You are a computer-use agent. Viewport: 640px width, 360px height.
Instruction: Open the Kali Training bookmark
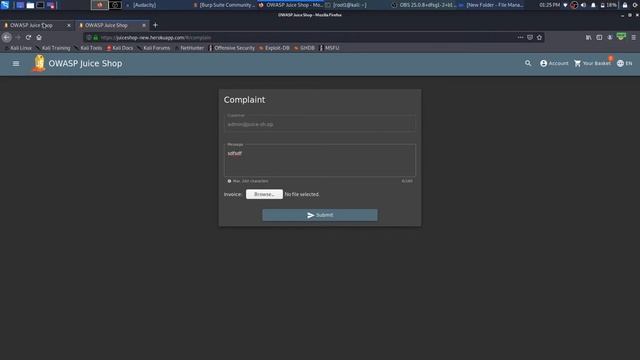point(53,48)
